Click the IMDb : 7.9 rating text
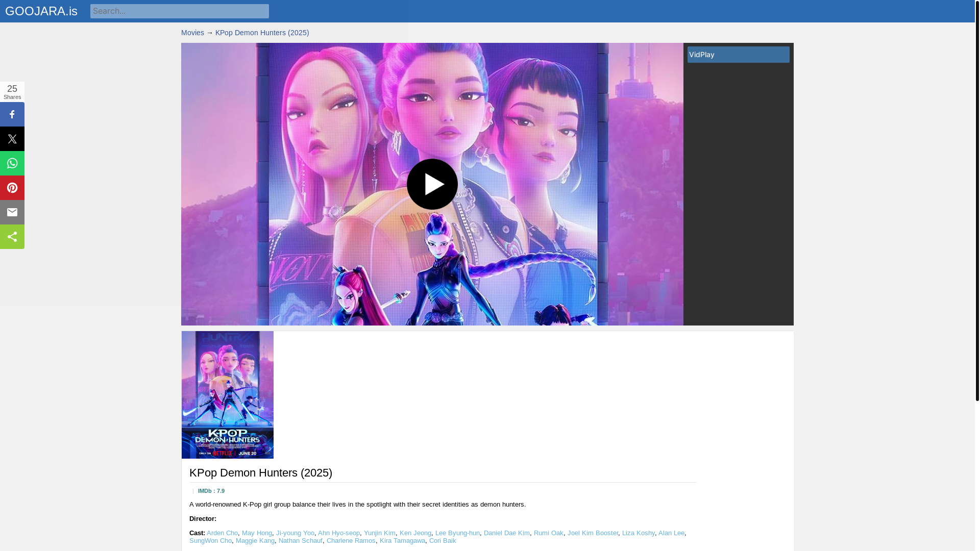980x551 pixels. (x=211, y=491)
